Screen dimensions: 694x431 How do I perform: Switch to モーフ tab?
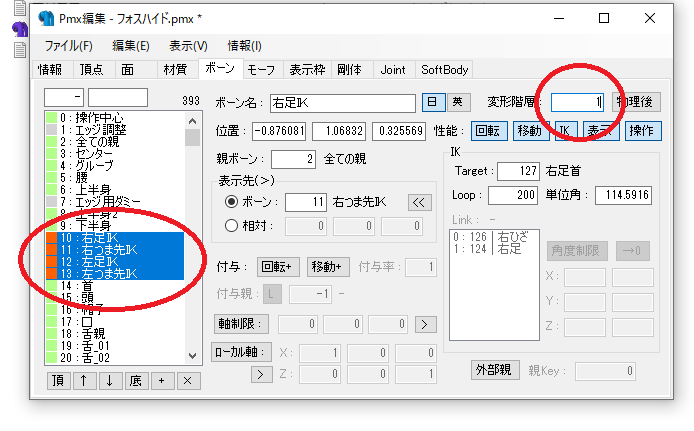point(261,70)
